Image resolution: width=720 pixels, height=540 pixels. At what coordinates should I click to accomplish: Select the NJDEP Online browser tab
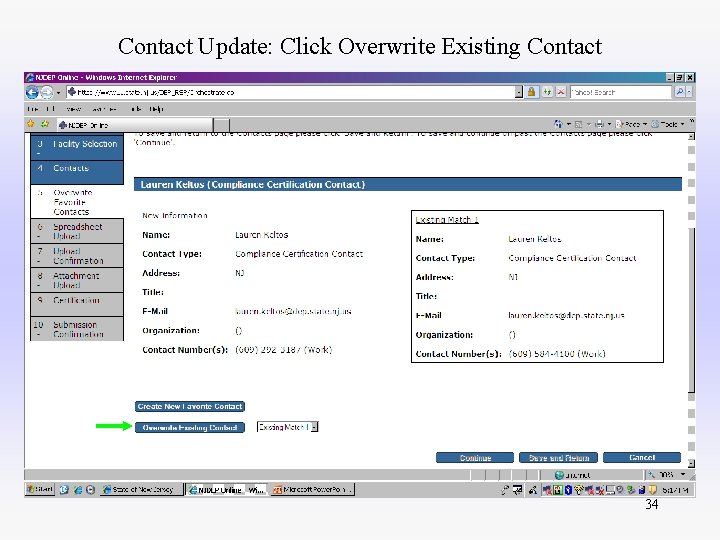[x=135, y=125]
